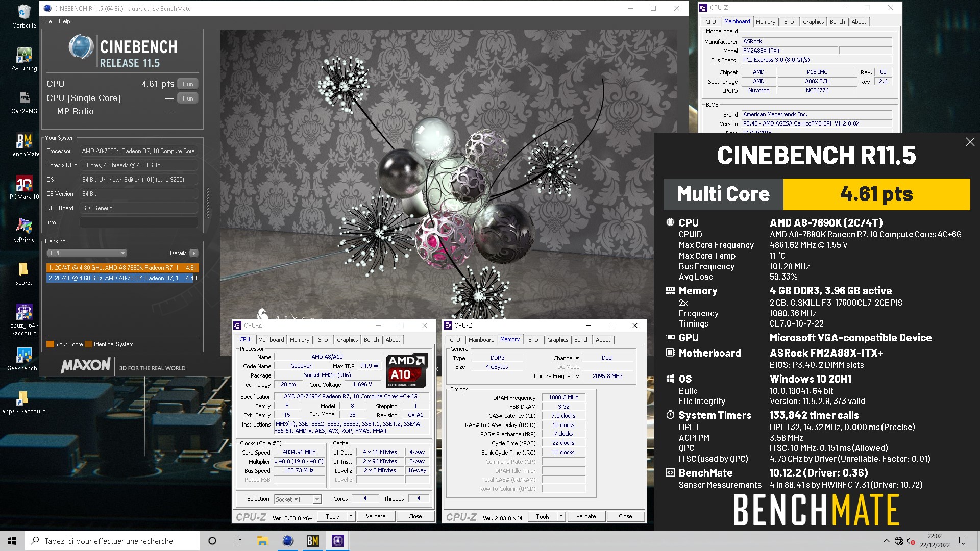The image size is (980, 551).
Task: Click Validate in CPU-Z CPU window
Action: pyautogui.click(x=376, y=516)
